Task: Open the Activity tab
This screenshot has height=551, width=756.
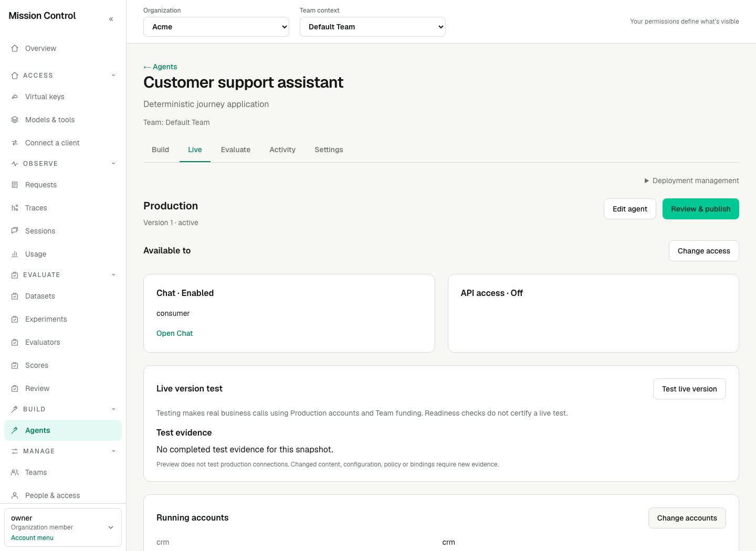Action: tap(282, 150)
